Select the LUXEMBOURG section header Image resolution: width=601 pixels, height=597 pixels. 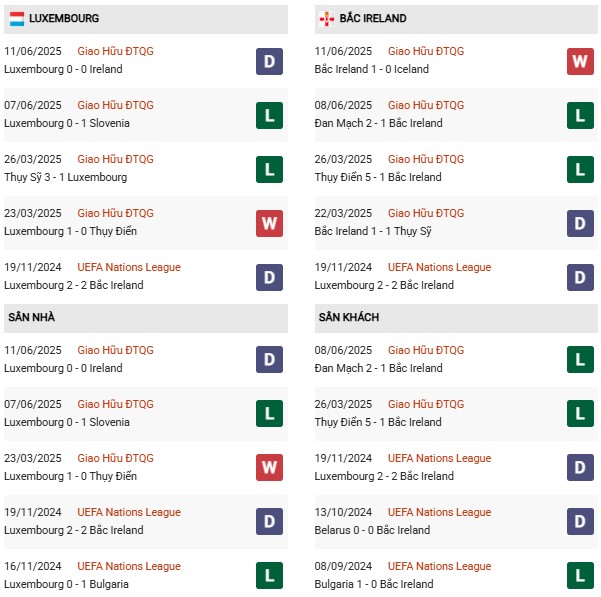(65, 19)
